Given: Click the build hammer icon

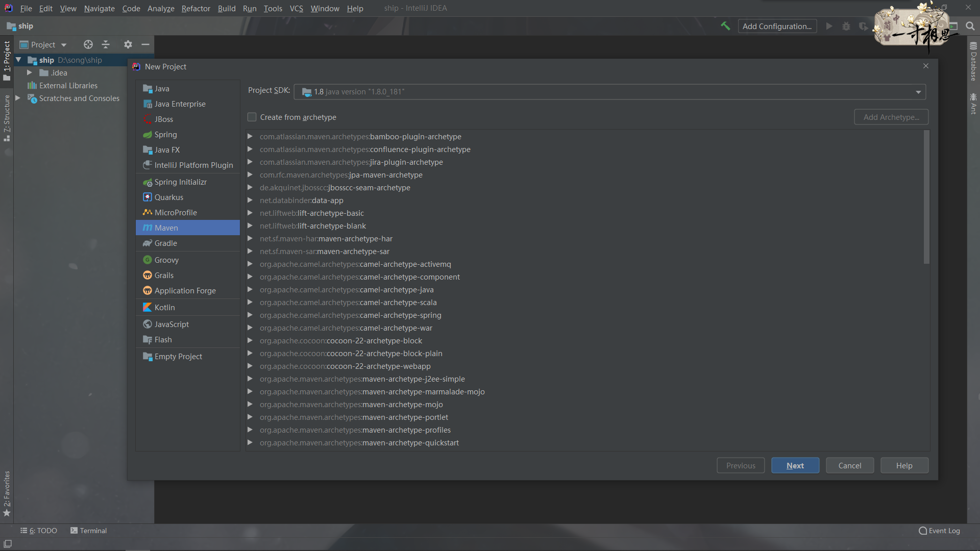Looking at the screenshot, I should click(725, 26).
